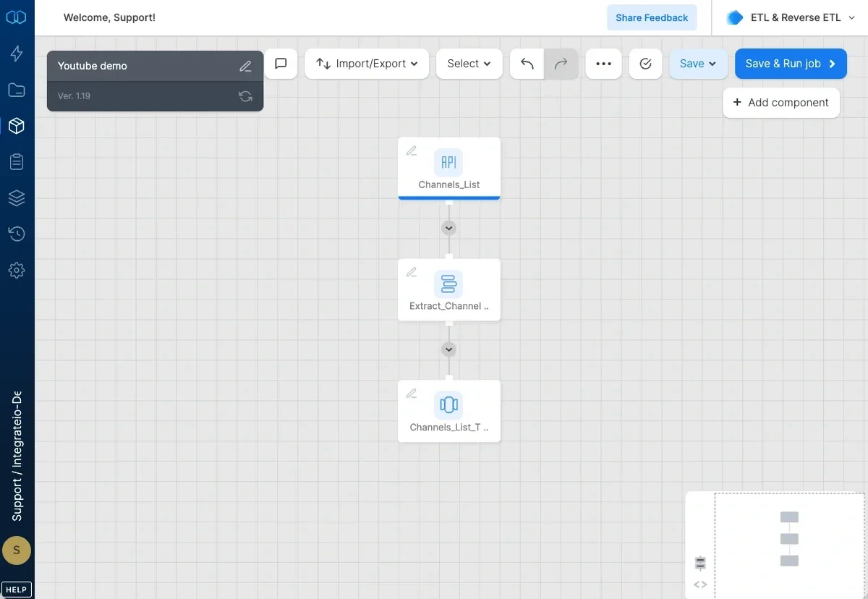Screen dimensions: 868x599
Task: Click the comment bubble icon in the toolbar
Action: [x=281, y=64]
